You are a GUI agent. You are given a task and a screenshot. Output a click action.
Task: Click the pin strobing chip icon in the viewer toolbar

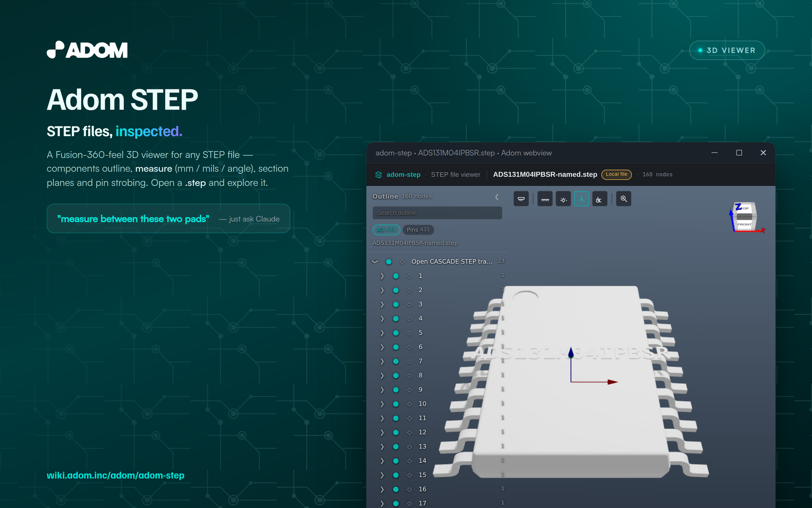tap(521, 199)
